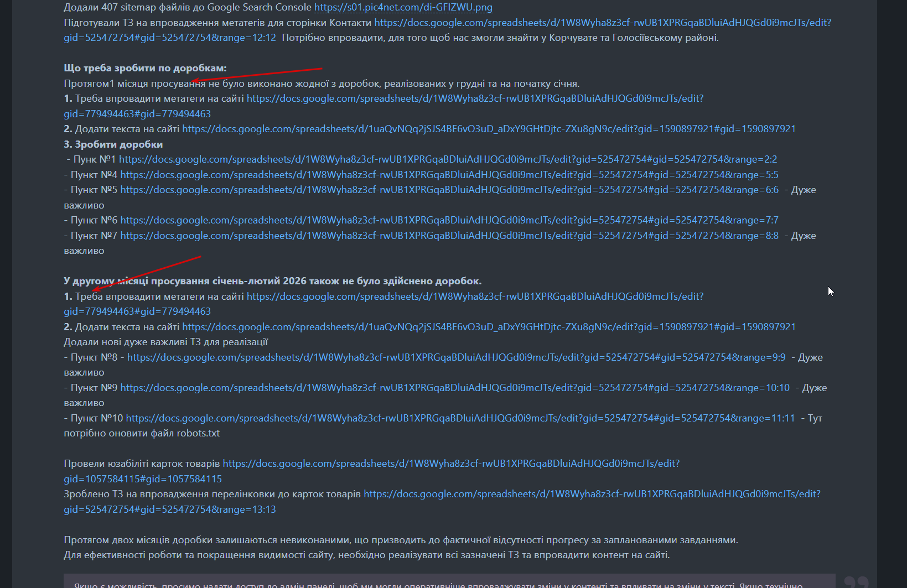Click the text 'Підготували ТЗ на впровадження метатегів'
907x588 pixels.
[x=217, y=23]
